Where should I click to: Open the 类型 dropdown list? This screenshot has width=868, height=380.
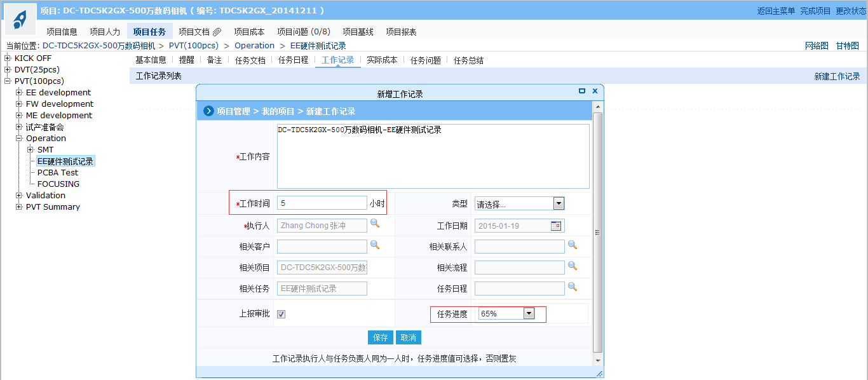pos(559,204)
